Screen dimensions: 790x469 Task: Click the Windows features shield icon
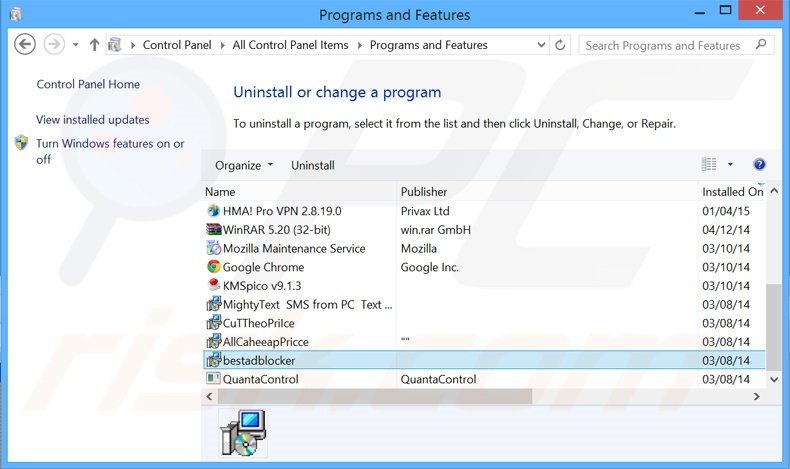coord(21,143)
